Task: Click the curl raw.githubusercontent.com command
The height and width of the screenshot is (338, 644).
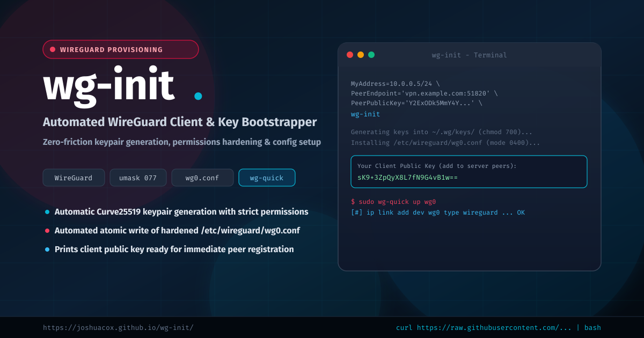Action: pos(499,327)
